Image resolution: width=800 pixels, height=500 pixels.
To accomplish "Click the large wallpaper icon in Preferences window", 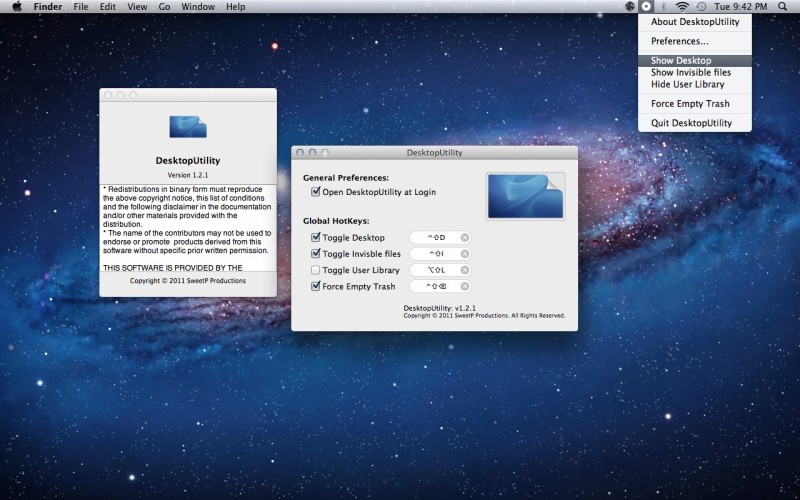I will [526, 196].
